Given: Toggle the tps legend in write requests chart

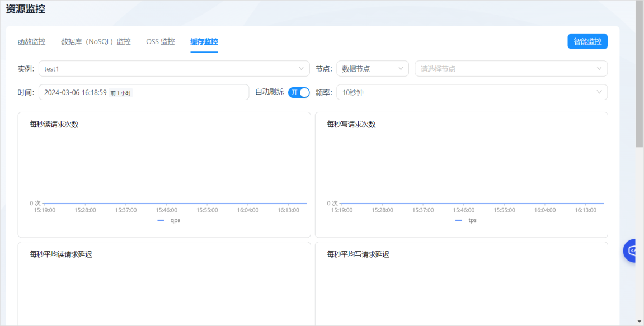Looking at the screenshot, I should click(x=466, y=220).
